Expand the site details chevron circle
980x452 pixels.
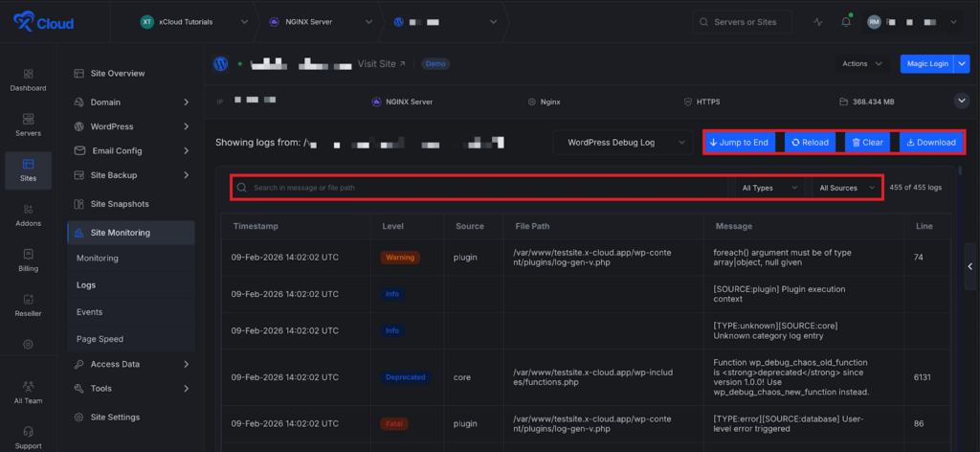point(961,101)
